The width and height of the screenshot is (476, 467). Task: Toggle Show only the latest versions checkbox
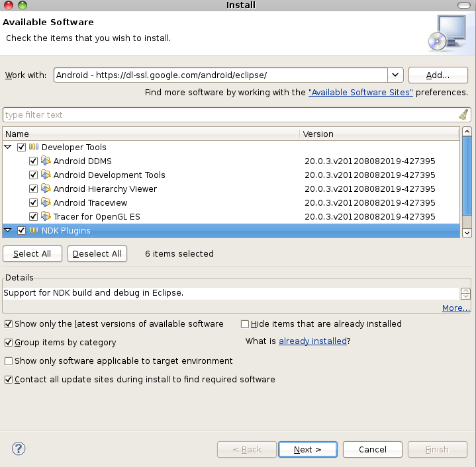pos(9,324)
